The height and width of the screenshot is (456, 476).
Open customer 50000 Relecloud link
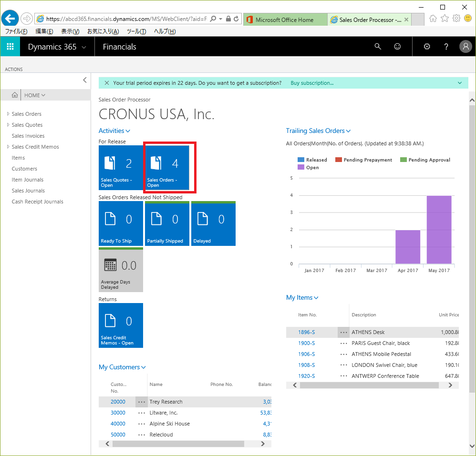118,435
